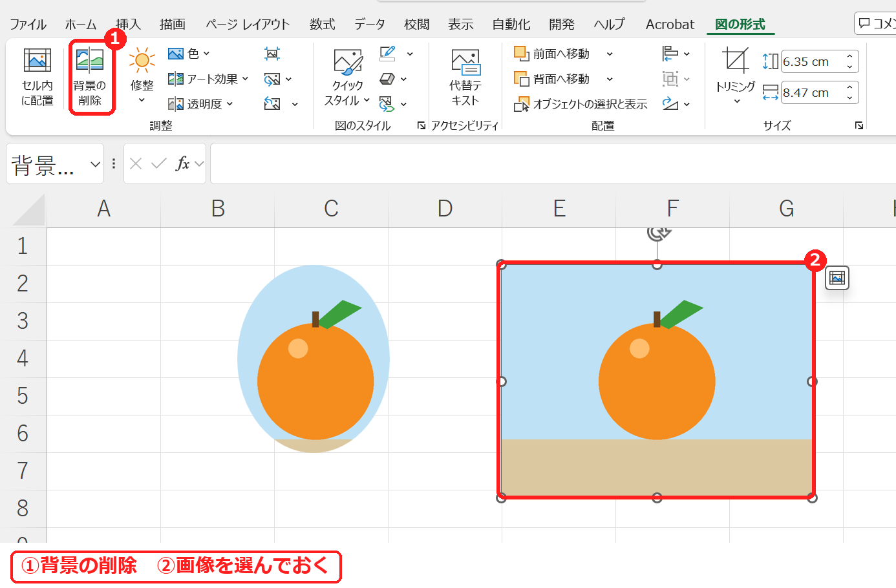The image size is (896, 588).
Task: Decrease the picture width with down stepper
Action: tap(849, 98)
